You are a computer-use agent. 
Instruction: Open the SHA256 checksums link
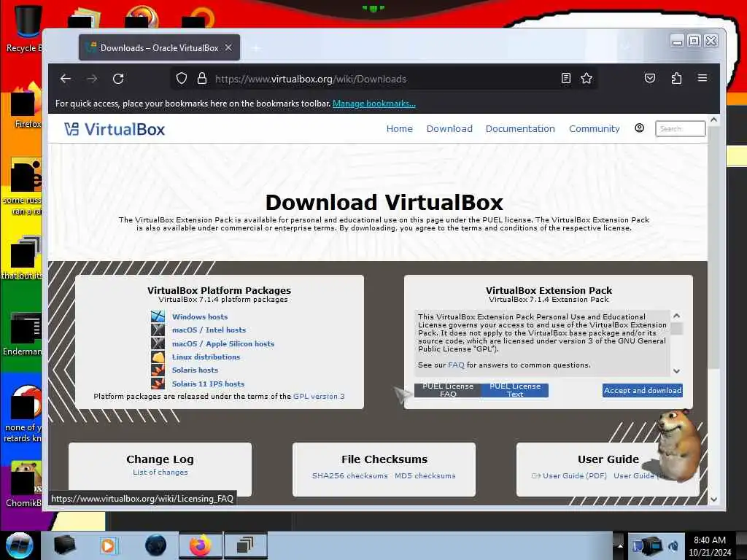click(x=349, y=475)
